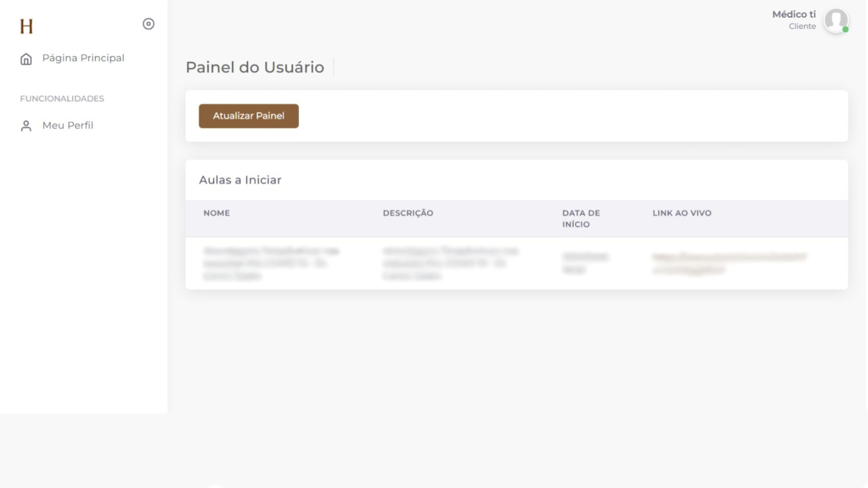Open the Médico ti user menu
This screenshot has height=488, width=868.
[x=794, y=14]
